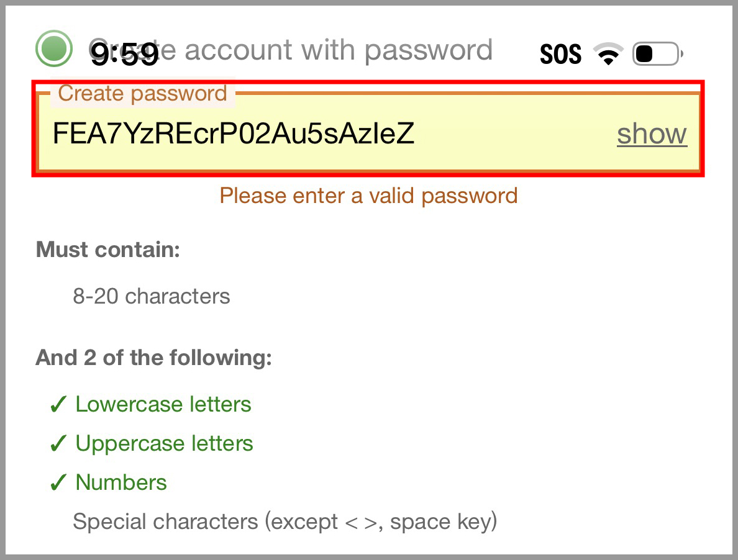The width and height of the screenshot is (738, 560).
Task: Tap the 9:59 clock in status bar
Action: point(124,56)
